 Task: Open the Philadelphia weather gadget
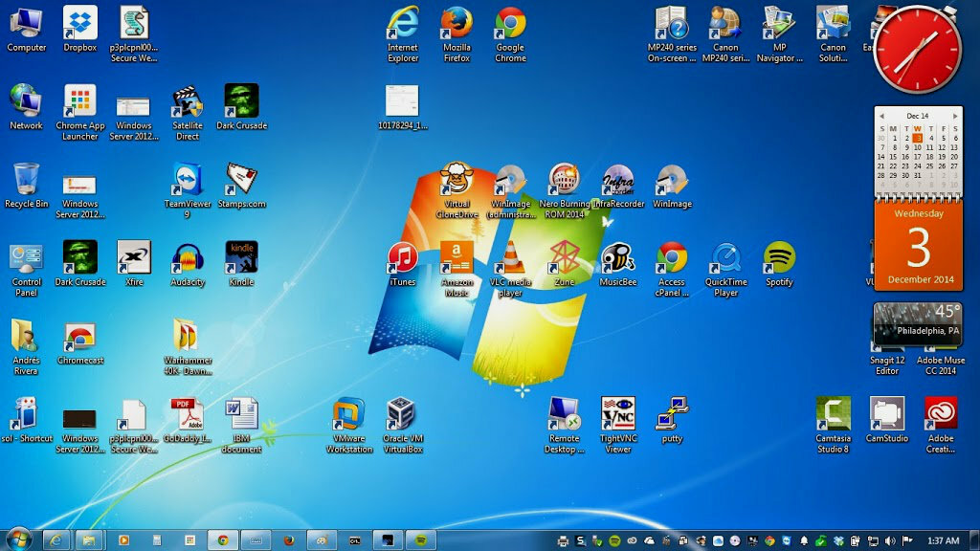coord(918,323)
